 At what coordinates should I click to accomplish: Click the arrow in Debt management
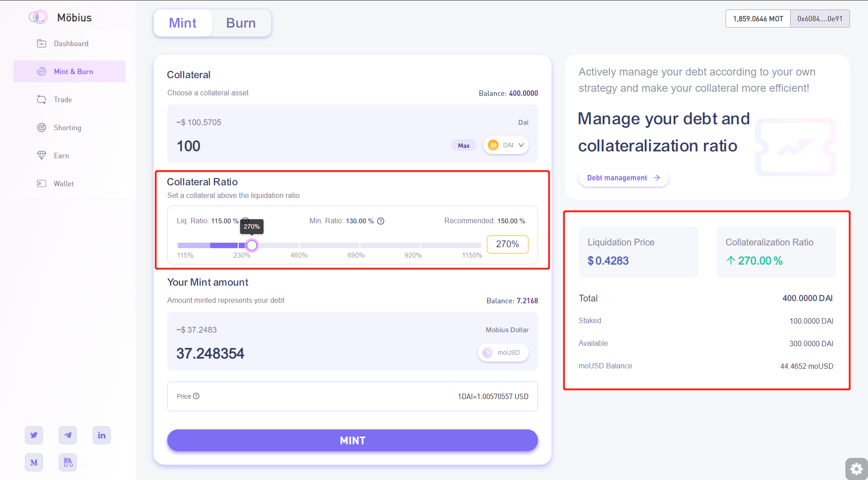click(x=657, y=178)
